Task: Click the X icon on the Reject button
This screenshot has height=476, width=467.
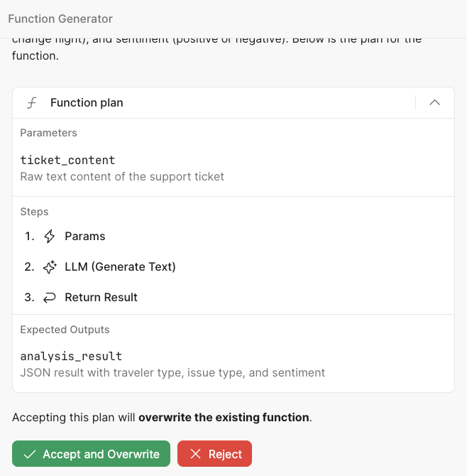Action: click(x=196, y=454)
